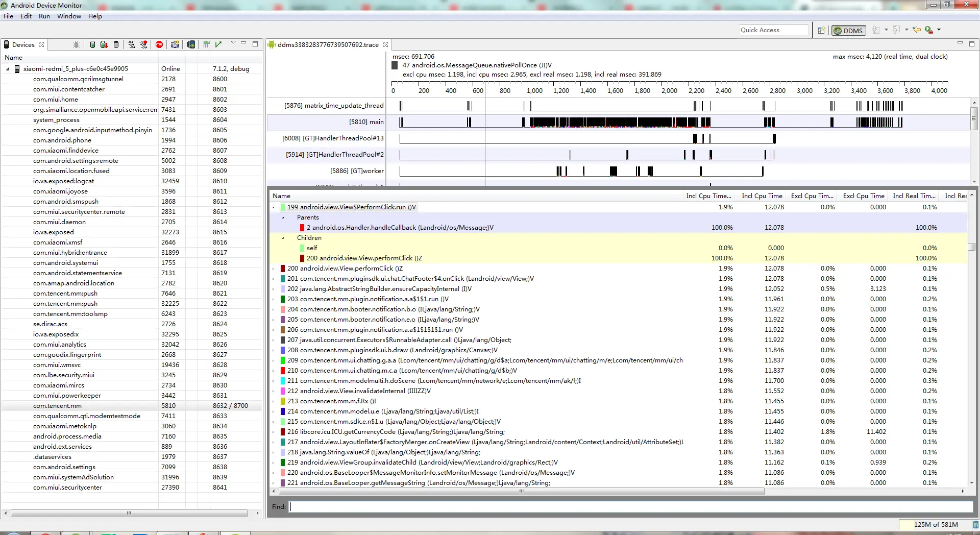Switch to the DDMS perspective button
Image resolution: width=980 pixels, height=535 pixels.
click(848, 30)
